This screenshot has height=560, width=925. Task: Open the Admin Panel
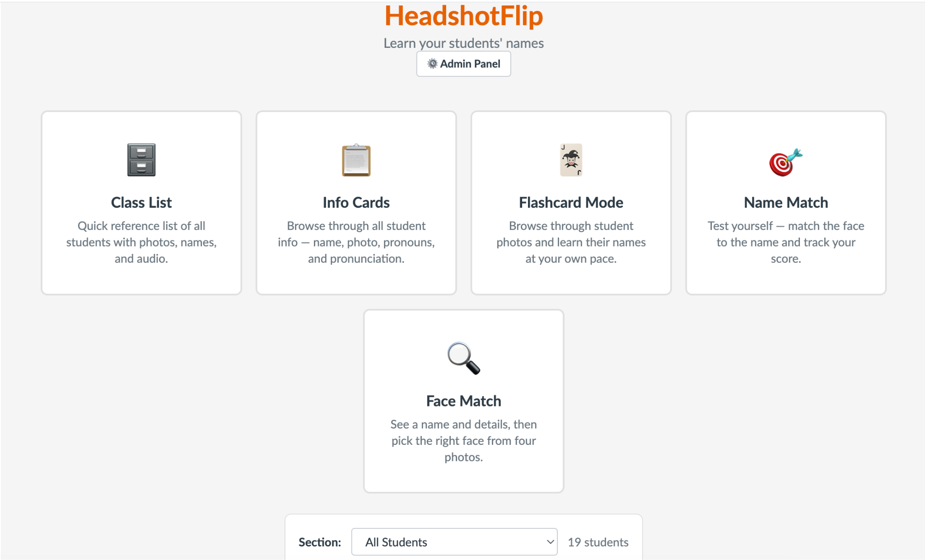click(x=463, y=64)
